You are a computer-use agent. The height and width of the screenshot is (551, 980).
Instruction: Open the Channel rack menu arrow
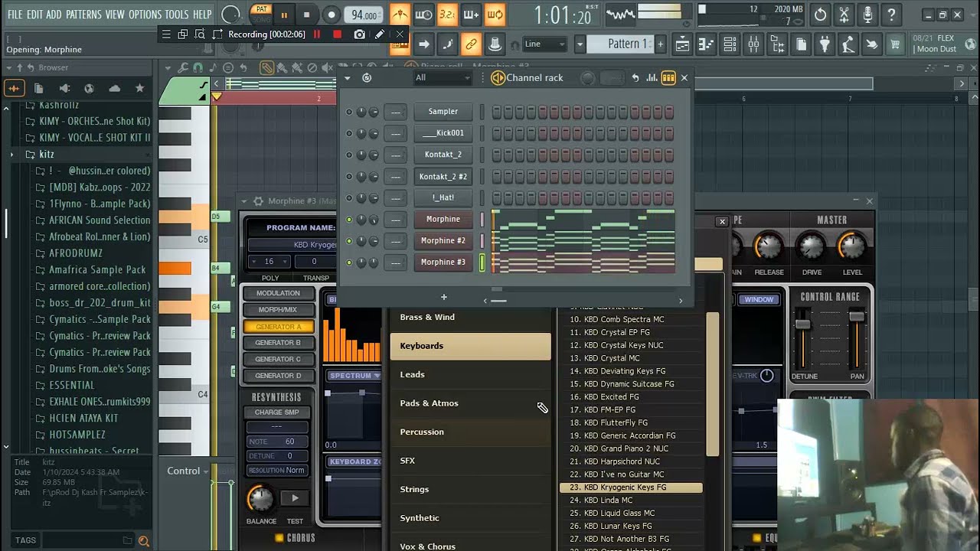point(347,78)
